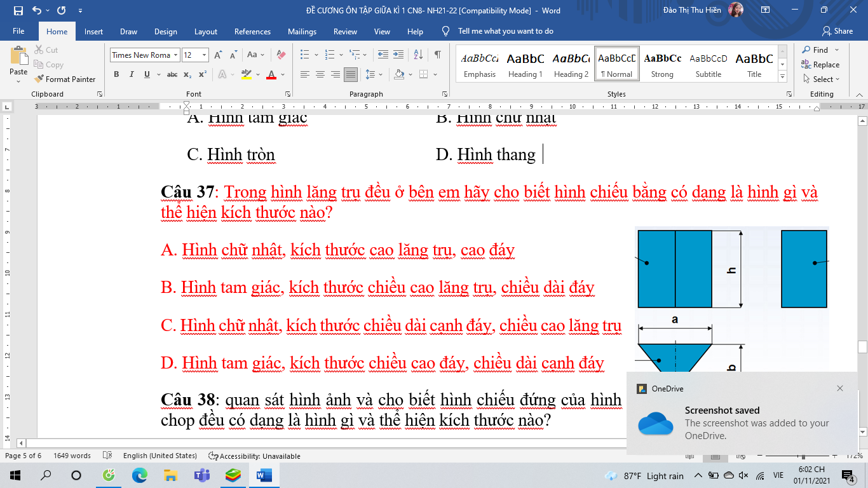Switch to the References tab
Screen dimensions: 868x488
tap(252, 32)
